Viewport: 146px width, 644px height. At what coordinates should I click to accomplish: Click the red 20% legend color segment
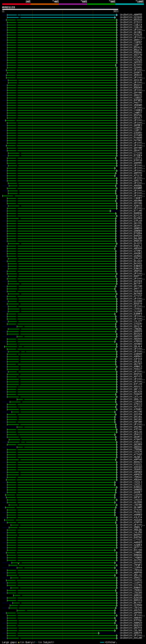coord(16,4)
